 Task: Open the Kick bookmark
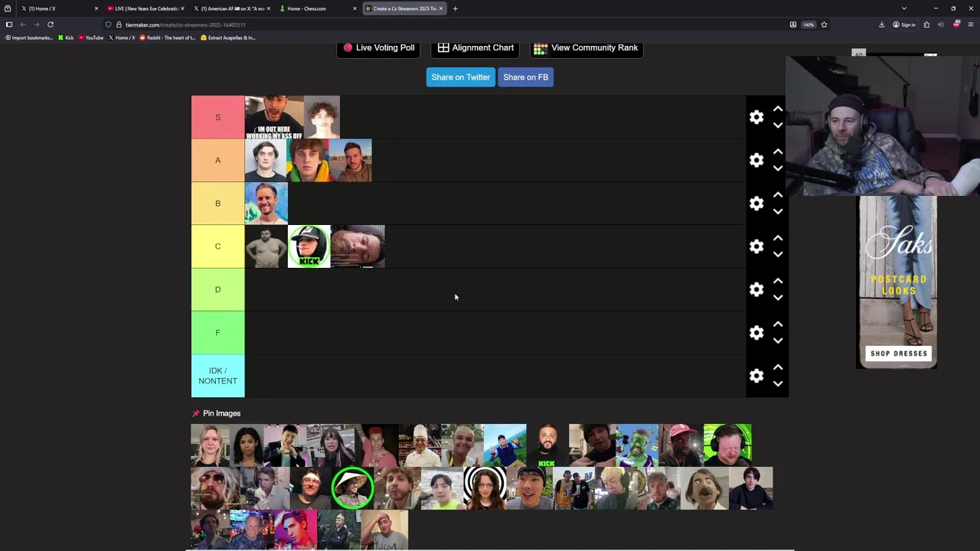[x=66, y=37]
